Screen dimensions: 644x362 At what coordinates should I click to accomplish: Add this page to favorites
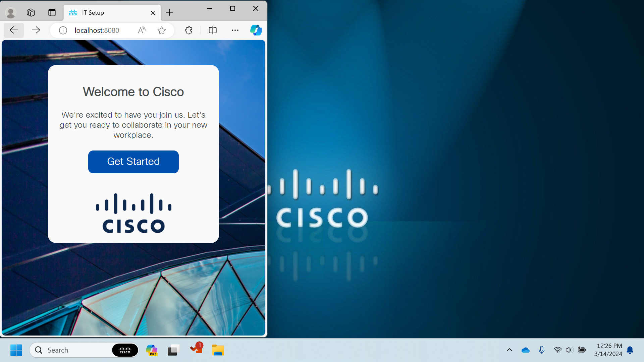click(x=162, y=31)
